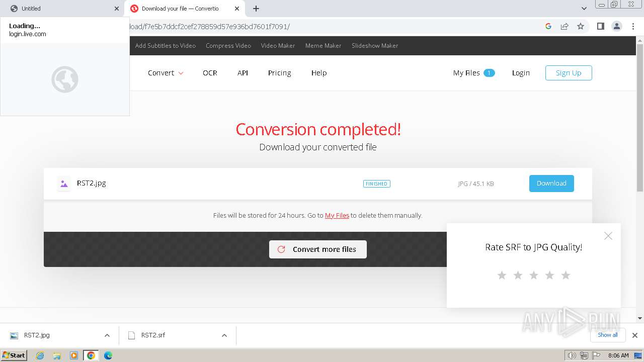Open My Files in navigation
The width and height of the screenshot is (644, 362).
[x=474, y=73]
